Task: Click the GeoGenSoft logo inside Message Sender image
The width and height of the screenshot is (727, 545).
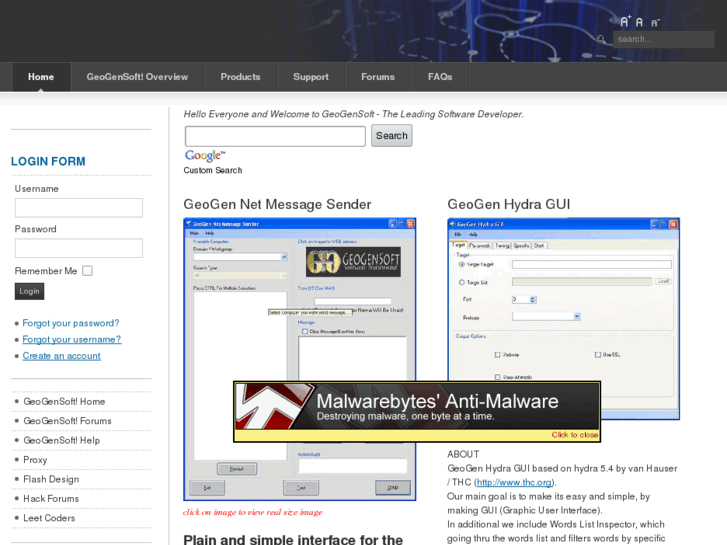Action: [x=353, y=262]
